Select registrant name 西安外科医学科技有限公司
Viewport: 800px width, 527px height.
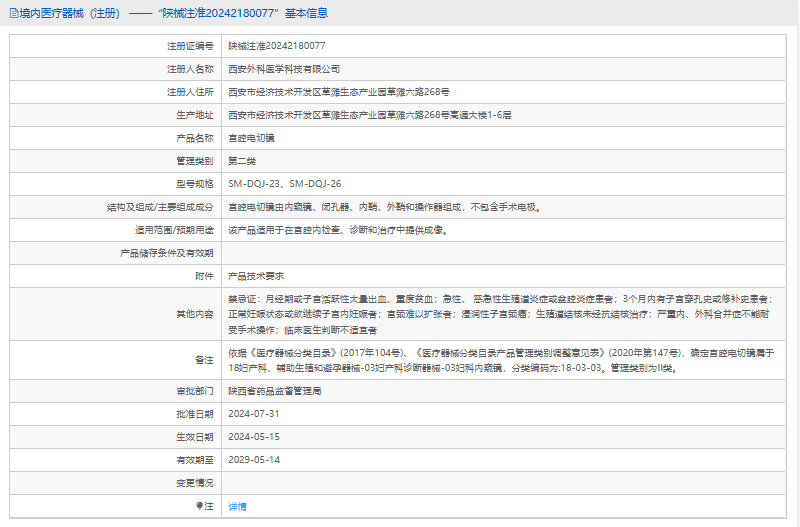(x=284, y=69)
